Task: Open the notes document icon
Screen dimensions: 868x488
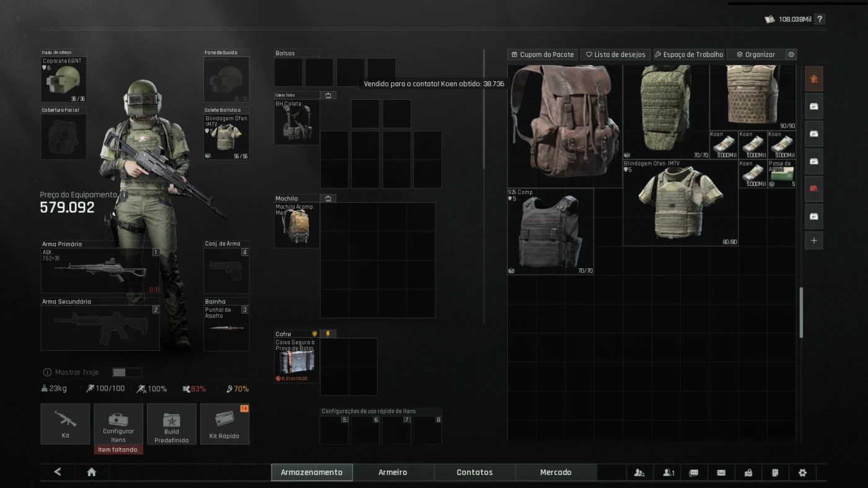Action: click(775, 472)
